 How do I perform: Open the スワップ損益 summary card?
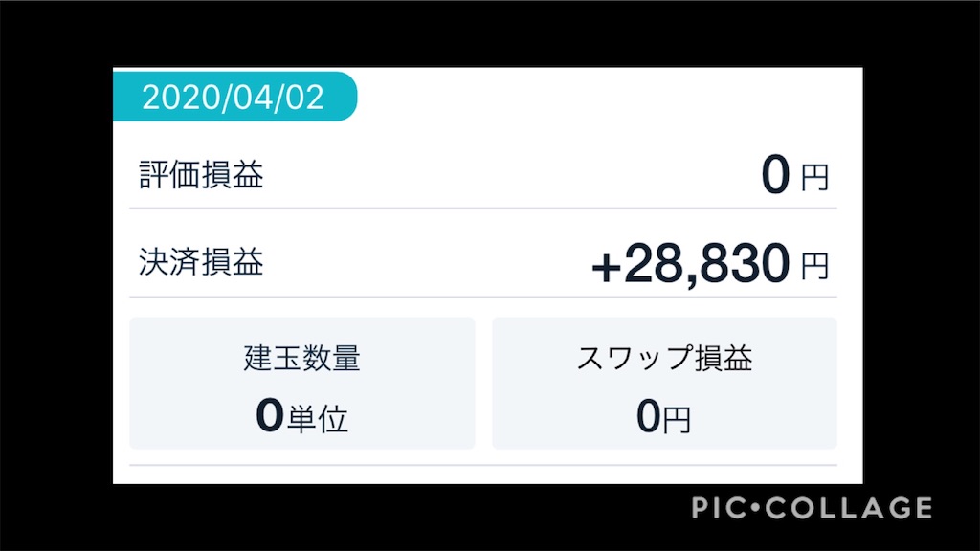click(x=665, y=383)
